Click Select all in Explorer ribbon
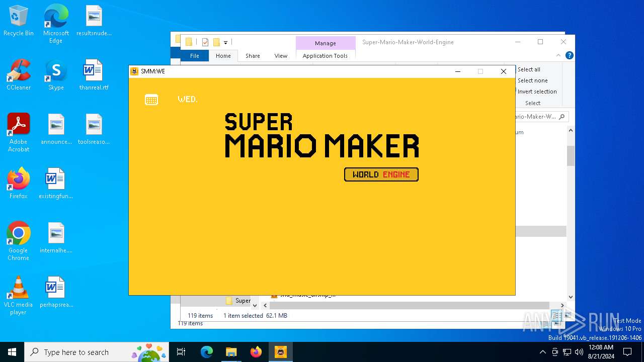This screenshot has width=644, height=362. (529, 69)
